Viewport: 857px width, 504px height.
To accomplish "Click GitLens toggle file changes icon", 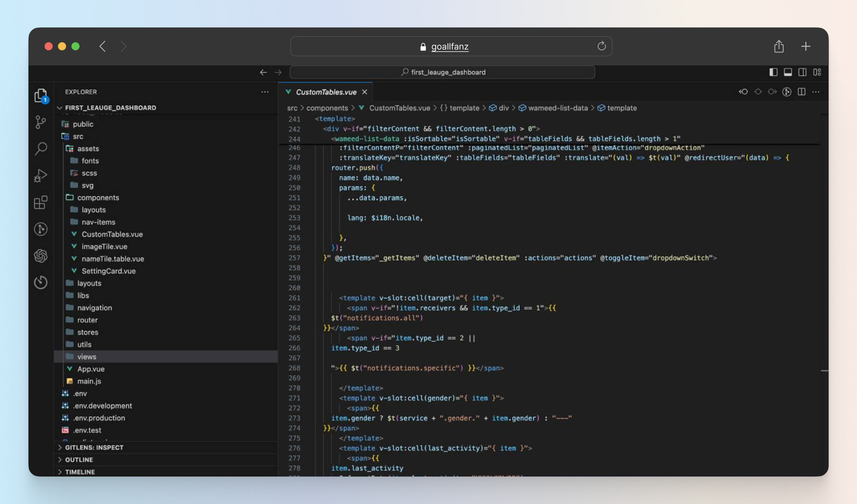I will pyautogui.click(x=758, y=92).
